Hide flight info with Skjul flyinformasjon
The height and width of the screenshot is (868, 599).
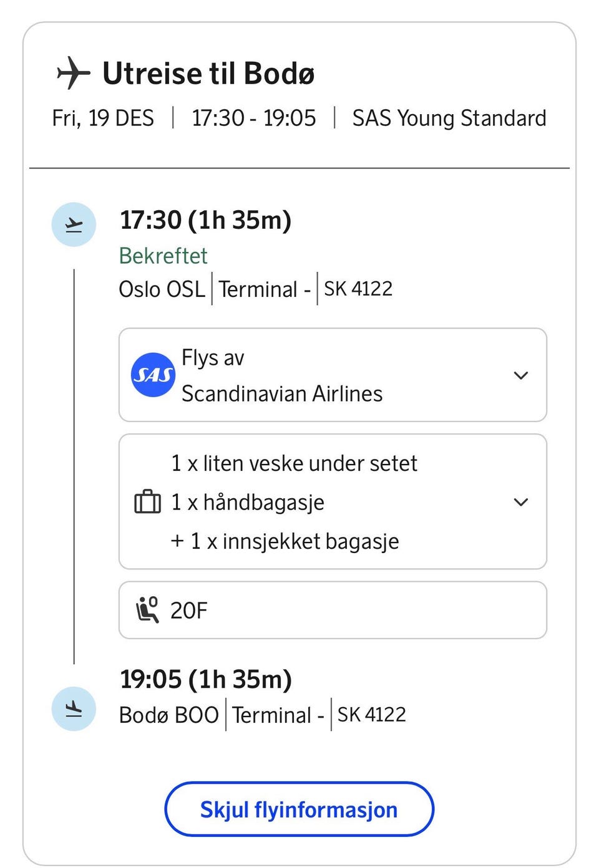[299, 809]
